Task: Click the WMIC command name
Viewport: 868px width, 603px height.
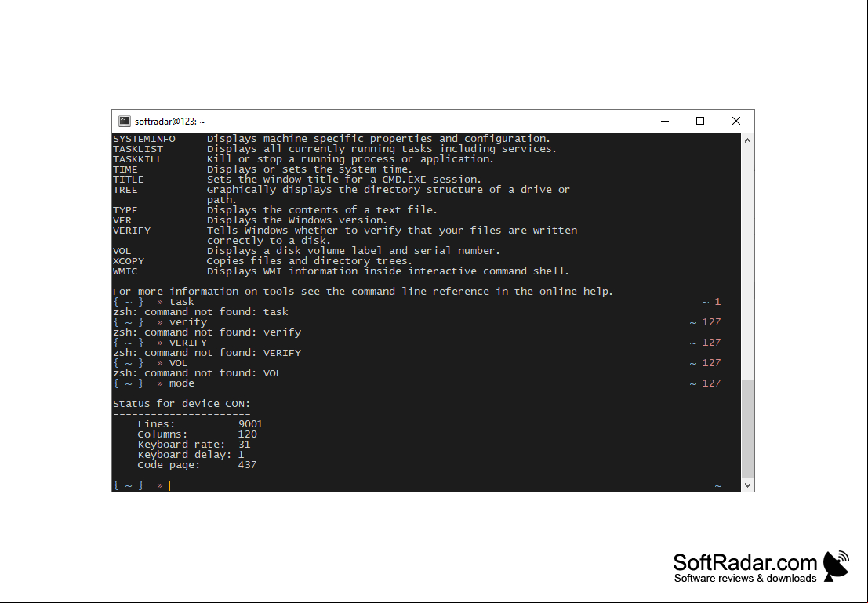Action: [125, 271]
